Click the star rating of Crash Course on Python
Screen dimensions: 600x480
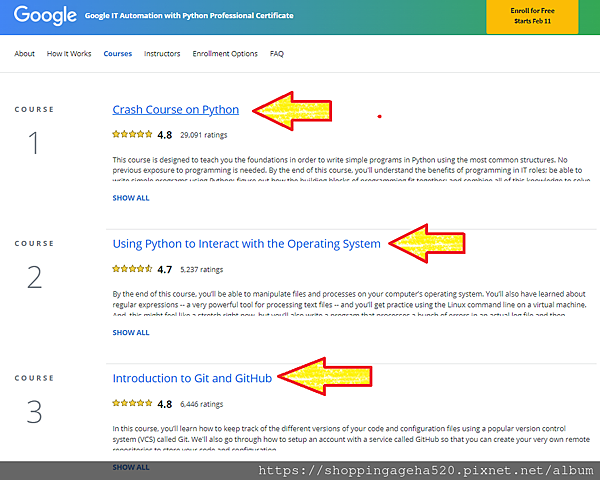pyautogui.click(x=132, y=134)
